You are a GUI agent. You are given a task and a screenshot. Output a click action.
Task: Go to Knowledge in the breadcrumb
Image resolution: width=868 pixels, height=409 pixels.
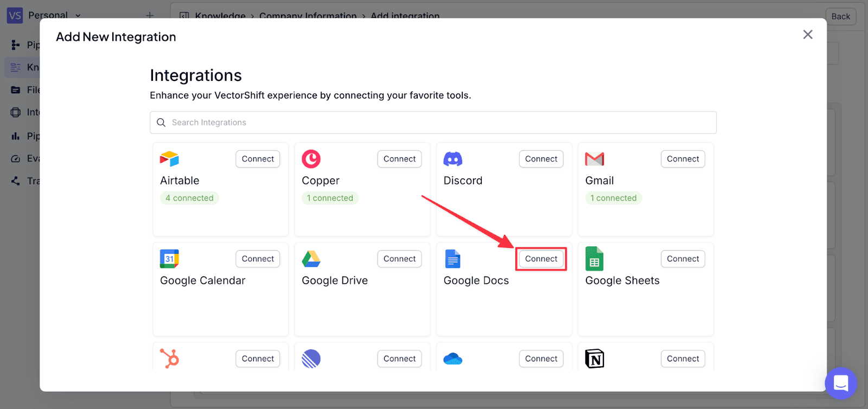point(220,16)
